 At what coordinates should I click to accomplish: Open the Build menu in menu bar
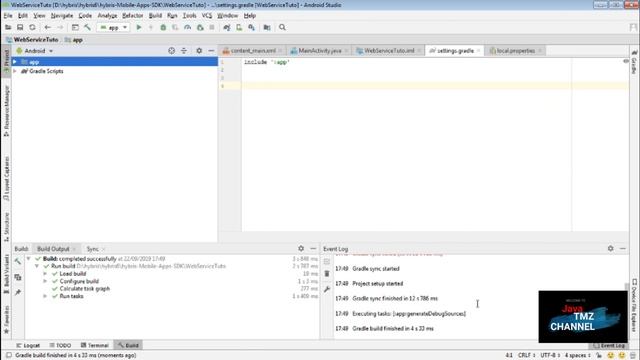tap(155, 16)
